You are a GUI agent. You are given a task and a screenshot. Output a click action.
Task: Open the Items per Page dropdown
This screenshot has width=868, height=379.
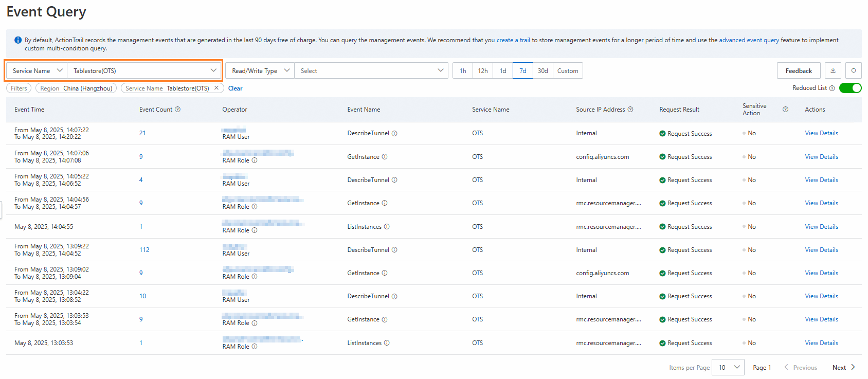point(728,367)
